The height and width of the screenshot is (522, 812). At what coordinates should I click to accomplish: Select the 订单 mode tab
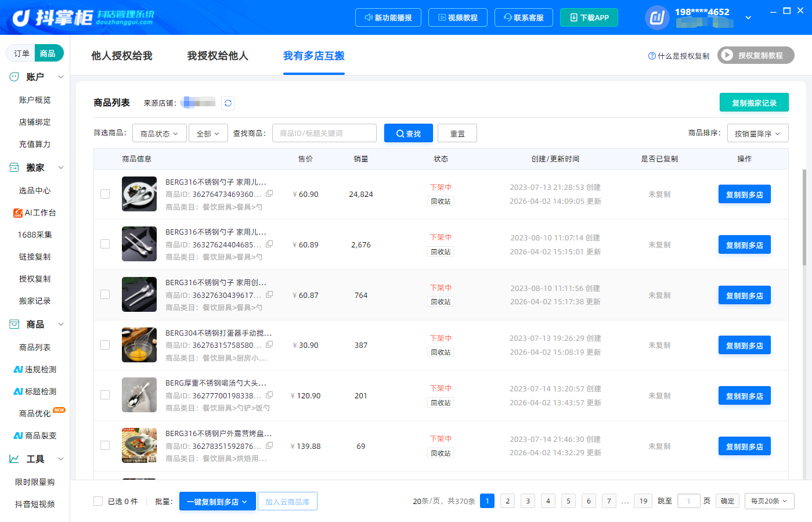[21, 53]
